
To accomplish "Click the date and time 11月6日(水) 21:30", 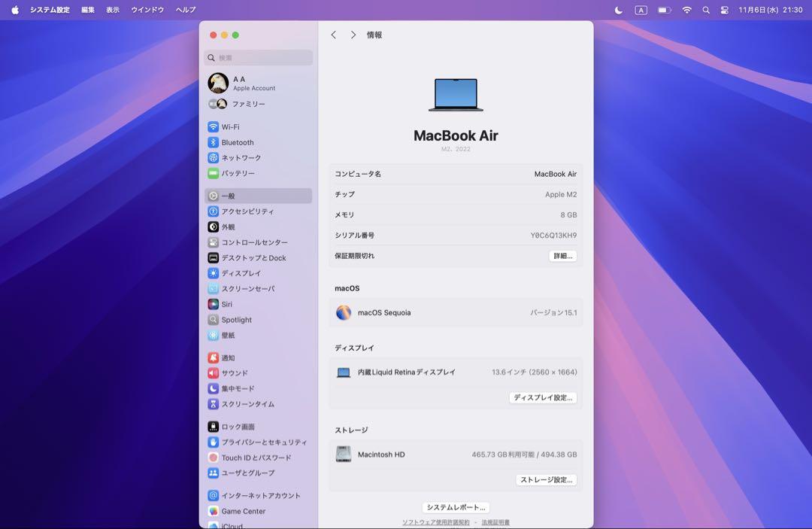I will tap(771, 10).
